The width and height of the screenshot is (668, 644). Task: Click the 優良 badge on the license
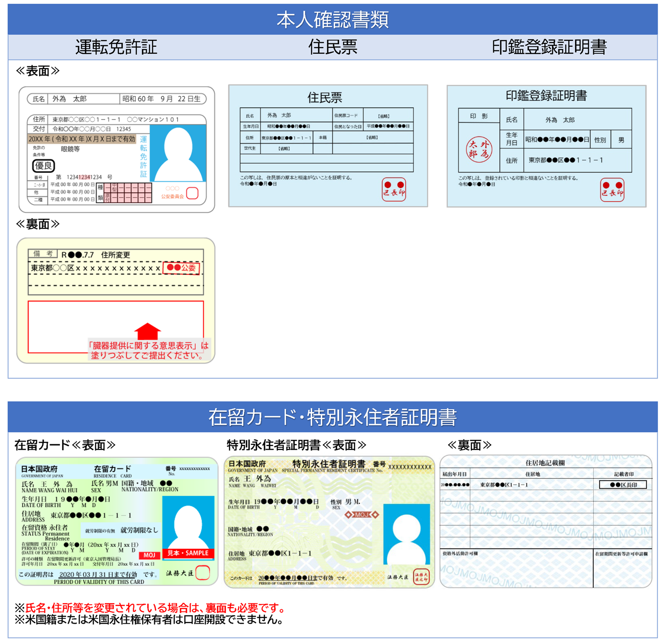point(44,166)
